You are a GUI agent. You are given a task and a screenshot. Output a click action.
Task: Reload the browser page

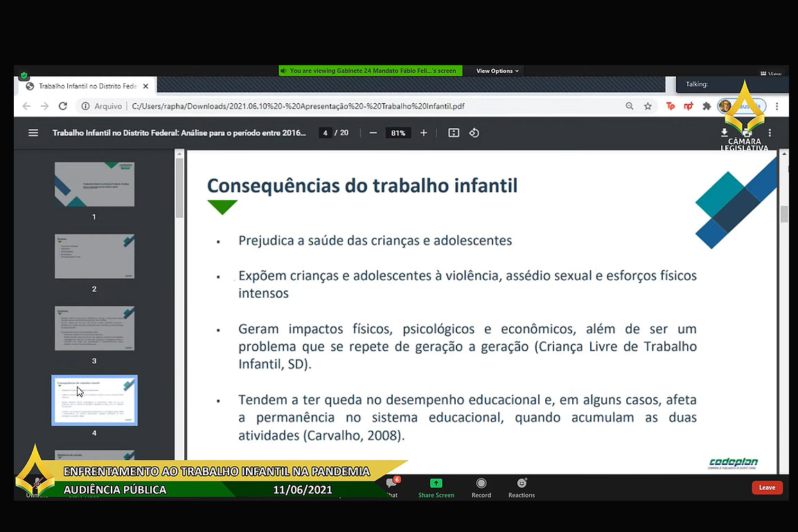pyautogui.click(x=63, y=106)
